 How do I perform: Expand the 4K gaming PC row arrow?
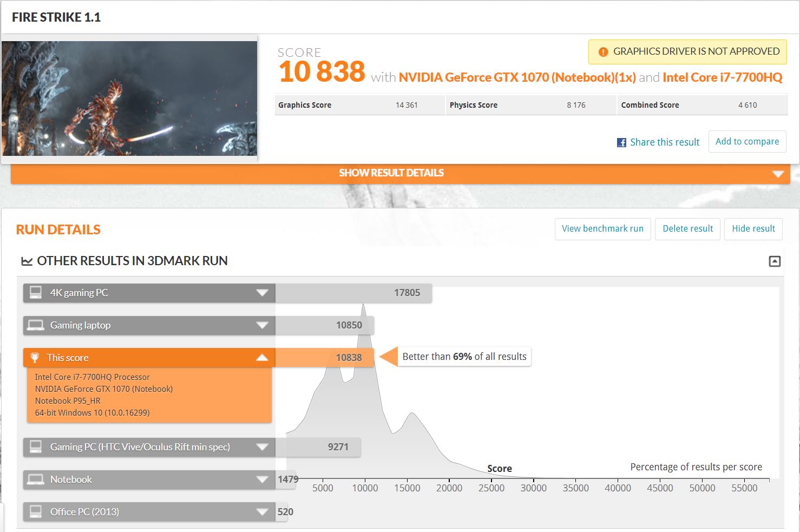pyautogui.click(x=262, y=293)
